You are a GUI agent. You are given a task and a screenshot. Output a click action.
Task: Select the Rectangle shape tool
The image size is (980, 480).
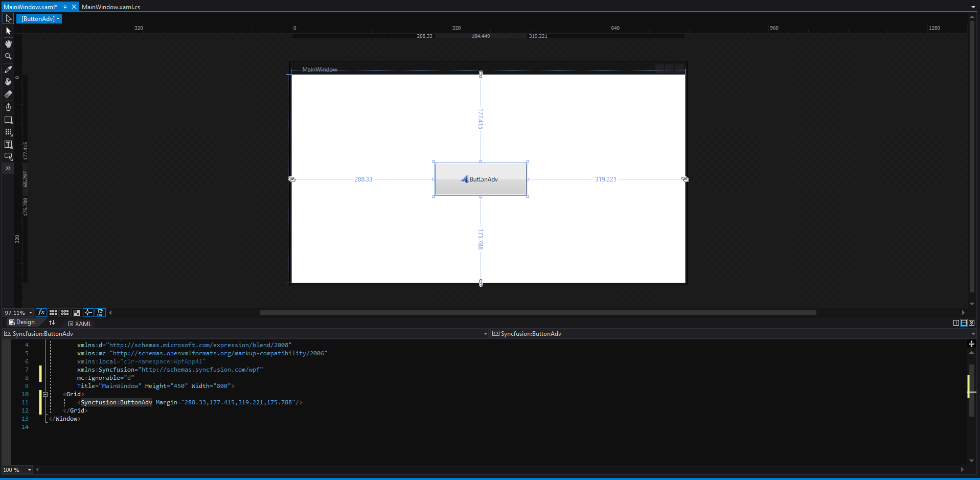click(x=8, y=120)
